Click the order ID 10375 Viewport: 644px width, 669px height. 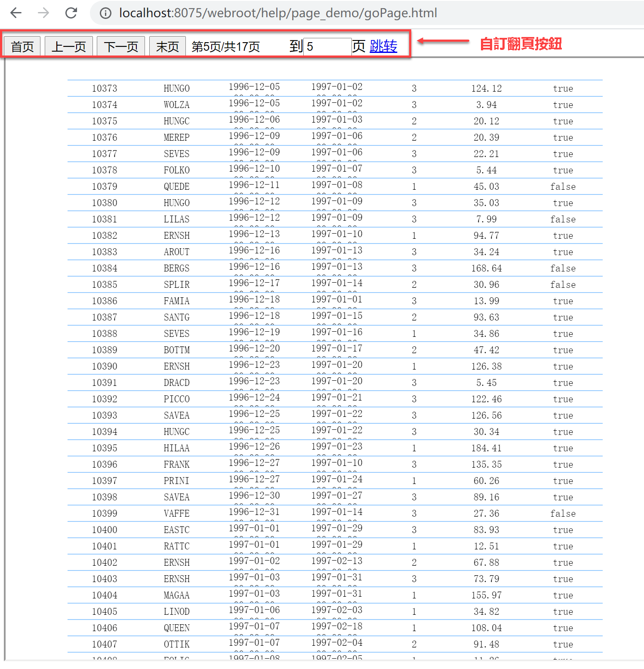tap(105, 121)
